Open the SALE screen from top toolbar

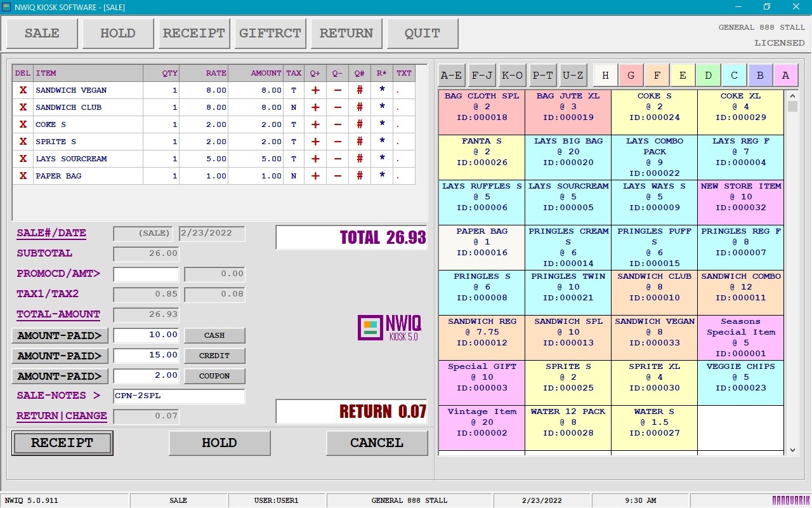pos(42,34)
